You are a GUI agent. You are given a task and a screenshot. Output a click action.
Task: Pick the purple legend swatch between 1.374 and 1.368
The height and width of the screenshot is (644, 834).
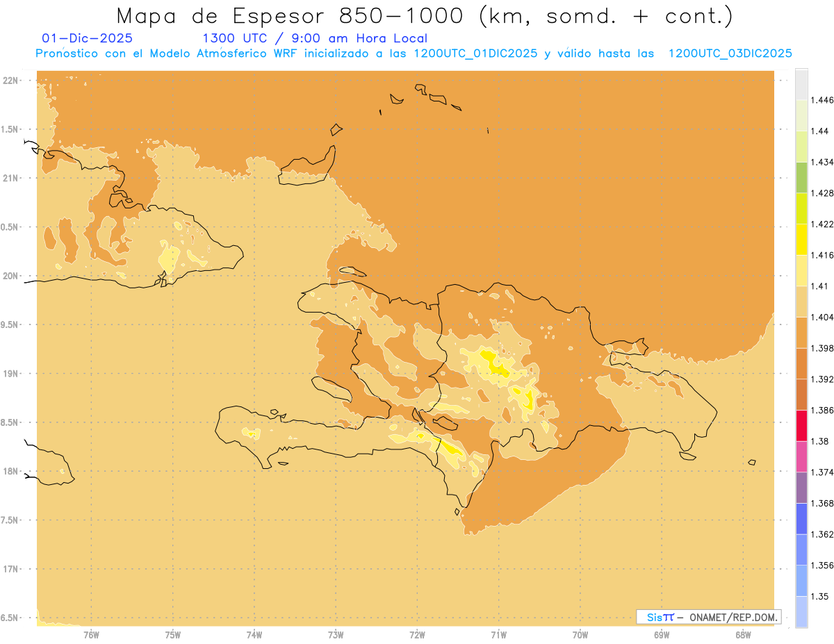pos(801,488)
